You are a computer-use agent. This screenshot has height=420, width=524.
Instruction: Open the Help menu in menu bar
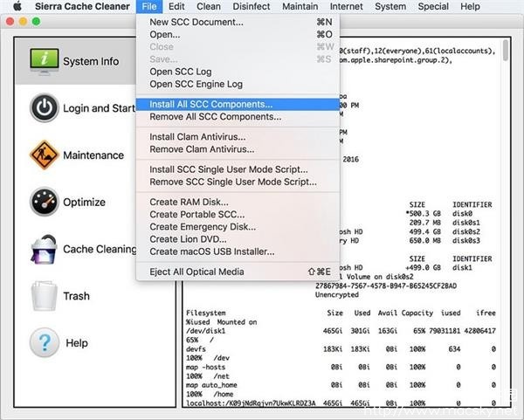tap(470, 6)
